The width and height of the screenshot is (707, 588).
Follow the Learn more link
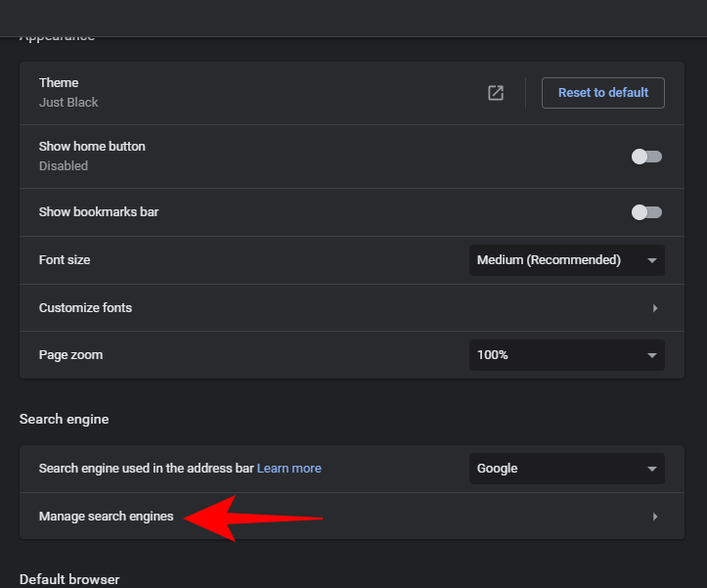[x=289, y=469]
